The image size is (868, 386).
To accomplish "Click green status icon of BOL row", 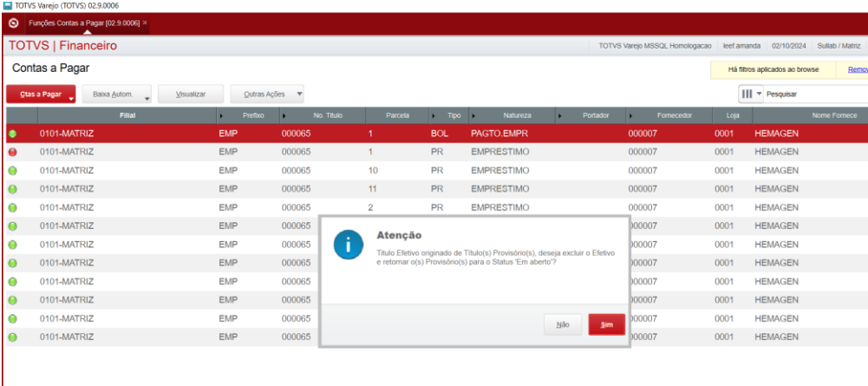I will pos(13,134).
